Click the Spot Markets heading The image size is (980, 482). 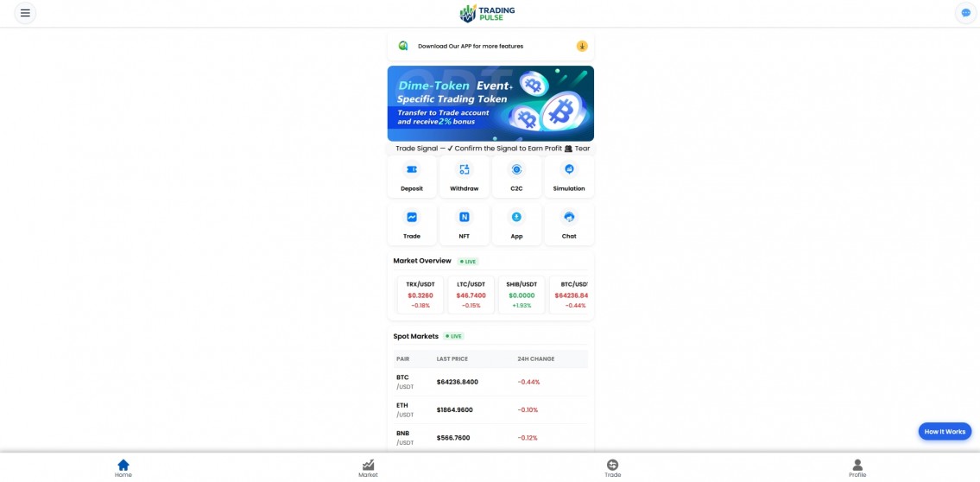click(415, 336)
